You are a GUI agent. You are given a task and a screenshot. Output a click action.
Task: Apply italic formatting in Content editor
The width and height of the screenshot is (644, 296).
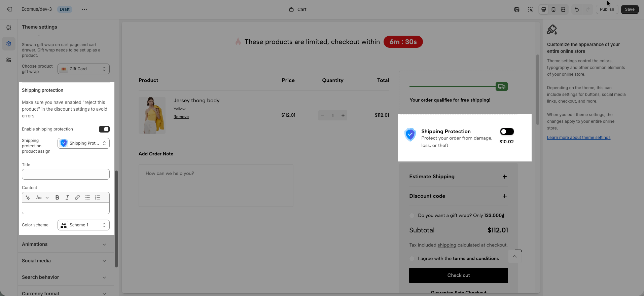tap(67, 197)
